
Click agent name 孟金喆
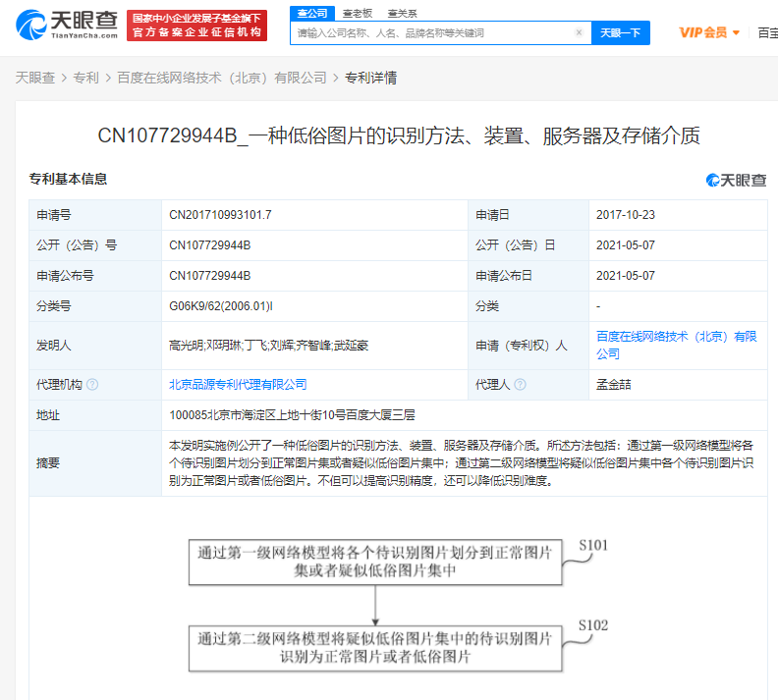click(x=613, y=384)
